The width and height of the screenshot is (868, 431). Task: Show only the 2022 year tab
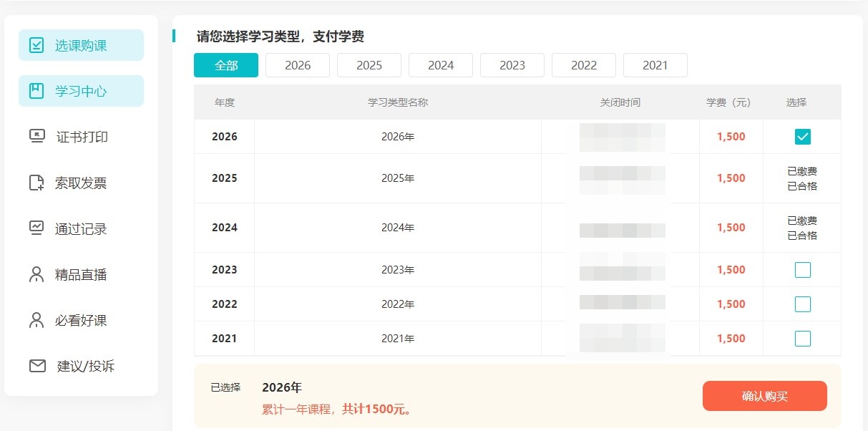[584, 65]
